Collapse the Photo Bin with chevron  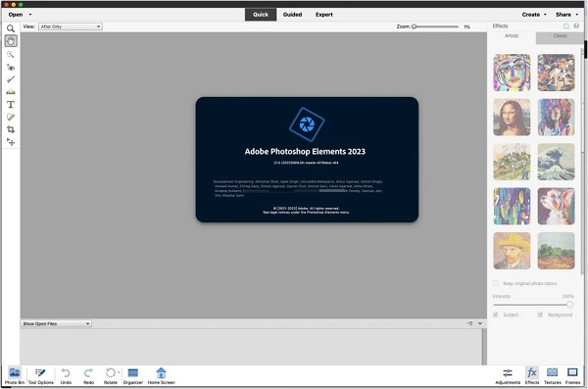(x=480, y=323)
